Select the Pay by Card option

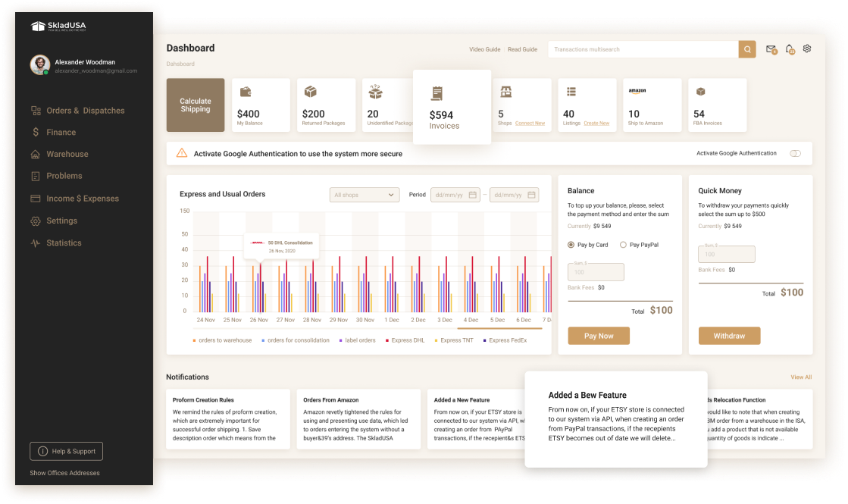click(x=571, y=245)
